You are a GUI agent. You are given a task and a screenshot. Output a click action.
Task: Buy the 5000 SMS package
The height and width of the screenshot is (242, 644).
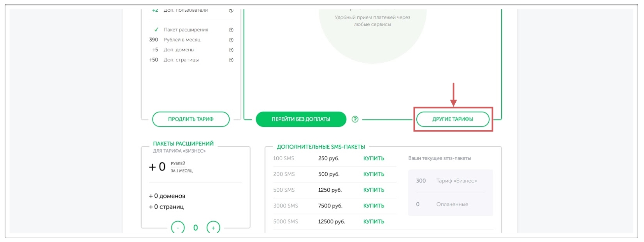(x=374, y=222)
